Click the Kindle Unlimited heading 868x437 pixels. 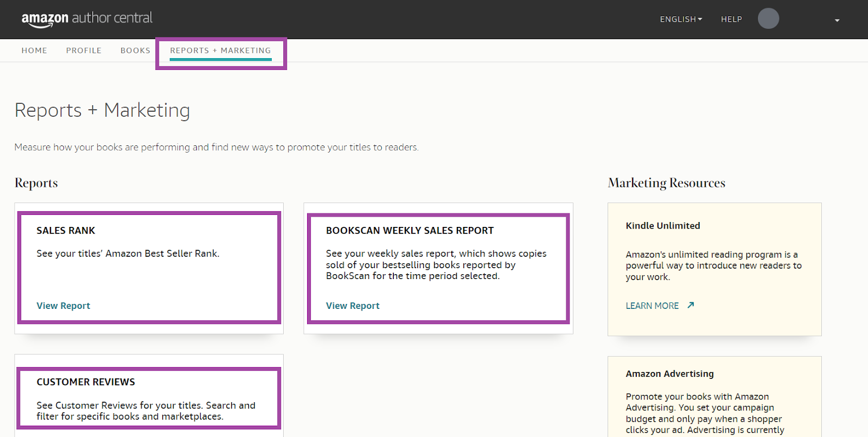tap(662, 226)
